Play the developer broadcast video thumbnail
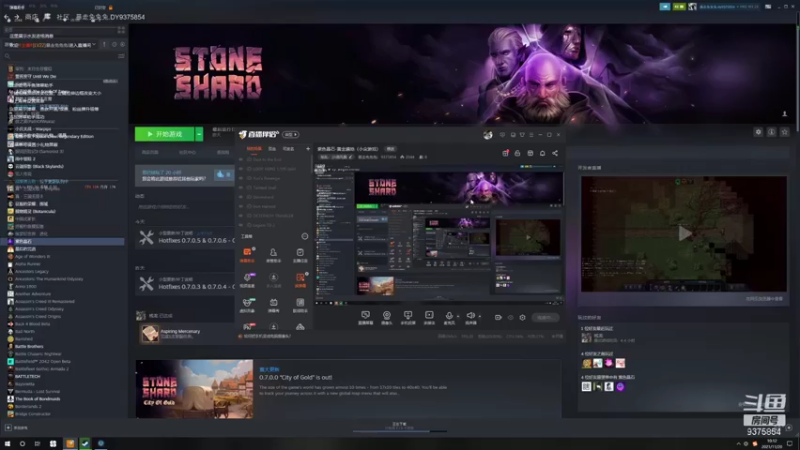 click(x=684, y=234)
